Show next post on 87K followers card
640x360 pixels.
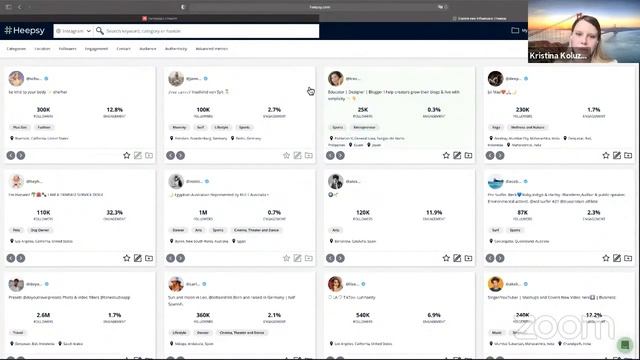click(x=500, y=258)
